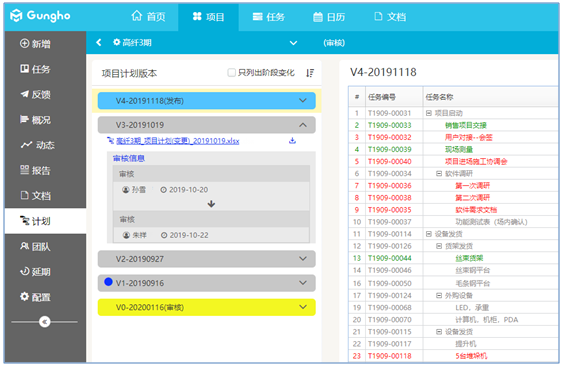Click the back arrow before 高纤3期
The height and width of the screenshot is (366, 563).
pos(99,42)
